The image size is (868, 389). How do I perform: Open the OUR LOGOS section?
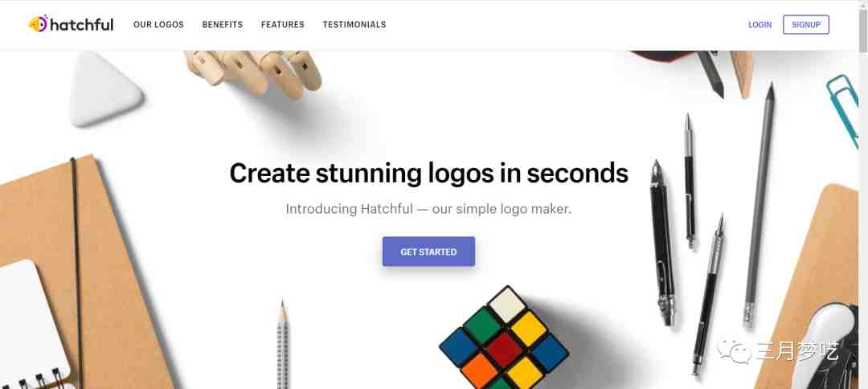(158, 25)
